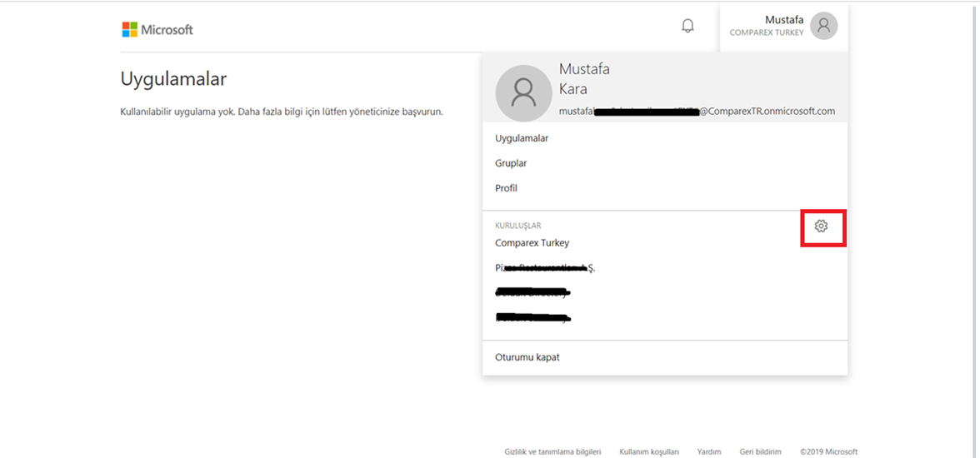The width and height of the screenshot is (980, 458).
Task: Open the notifications bell icon
Action: coord(687,27)
